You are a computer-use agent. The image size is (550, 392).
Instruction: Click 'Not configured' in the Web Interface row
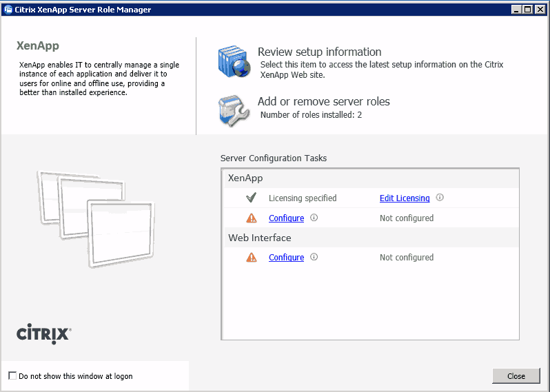407,258
